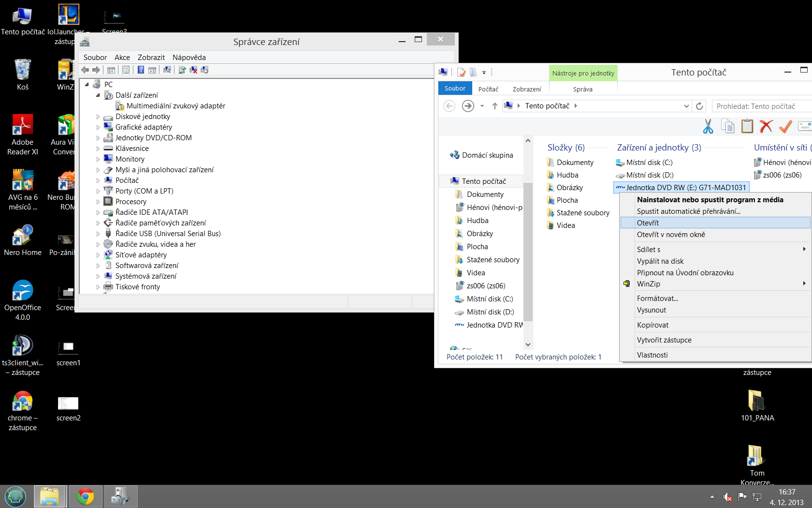Expand the Grafické adaptéry node
812x508 pixels.
click(98, 127)
